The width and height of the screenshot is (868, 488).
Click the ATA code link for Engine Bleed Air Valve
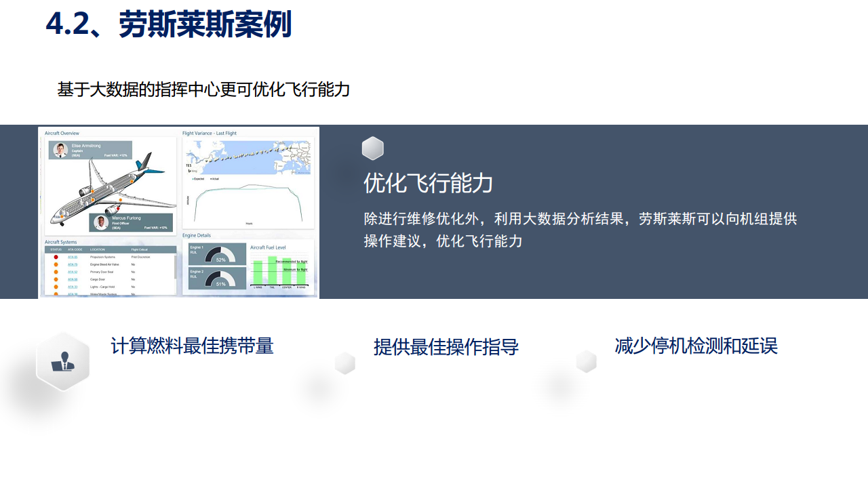click(x=73, y=264)
